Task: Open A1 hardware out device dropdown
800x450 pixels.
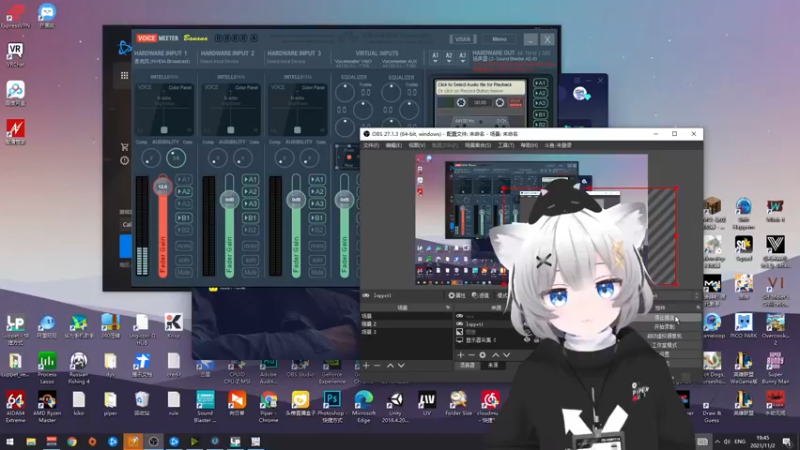Action: click(435, 57)
